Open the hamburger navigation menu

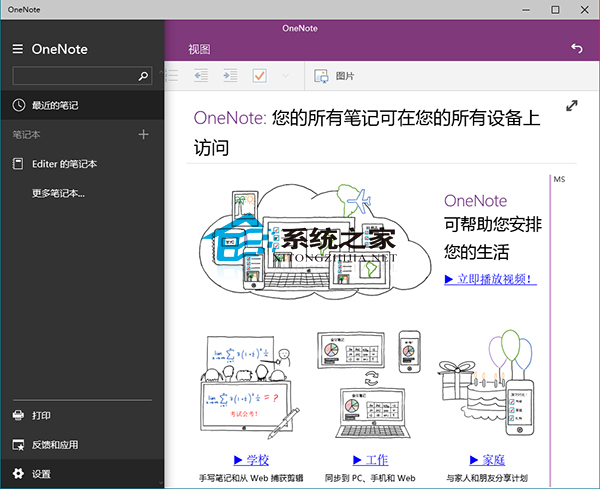pos(18,49)
